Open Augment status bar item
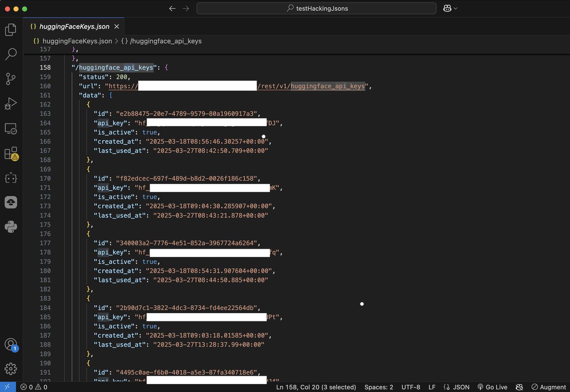The image size is (570, 392). click(x=549, y=387)
